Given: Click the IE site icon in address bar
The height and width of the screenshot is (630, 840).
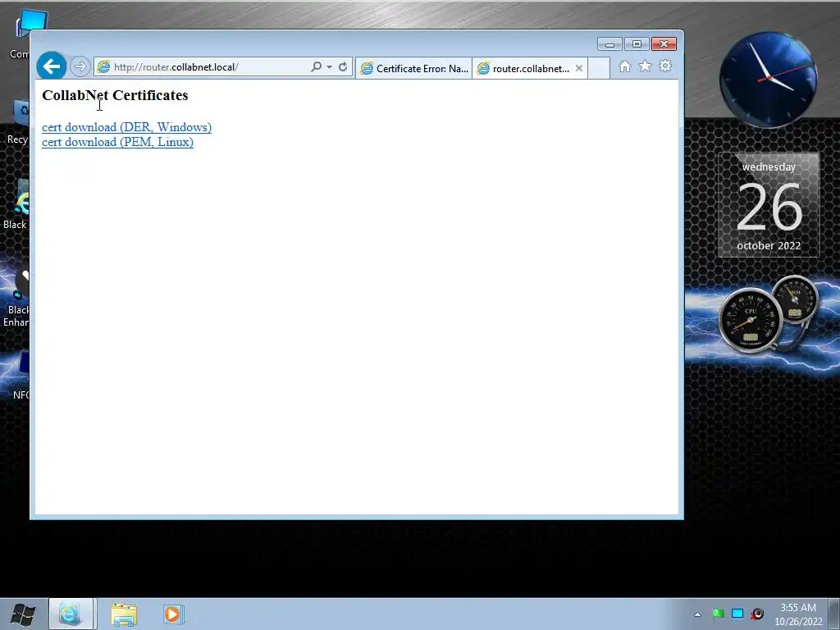Looking at the screenshot, I should [103, 66].
